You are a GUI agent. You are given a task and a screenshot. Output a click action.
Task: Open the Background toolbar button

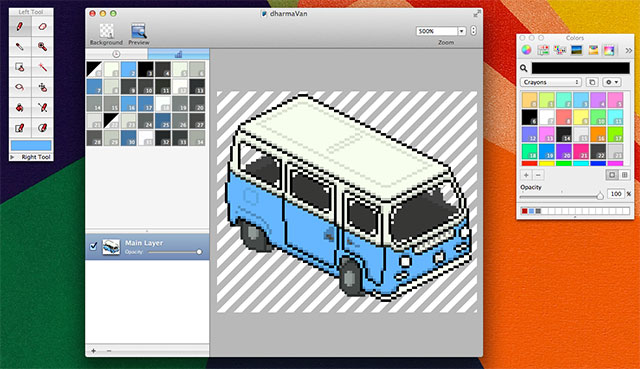point(106,34)
